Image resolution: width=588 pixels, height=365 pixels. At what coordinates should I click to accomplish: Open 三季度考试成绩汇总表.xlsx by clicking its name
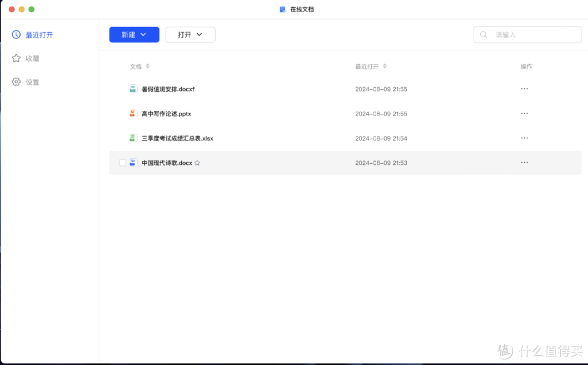click(177, 138)
